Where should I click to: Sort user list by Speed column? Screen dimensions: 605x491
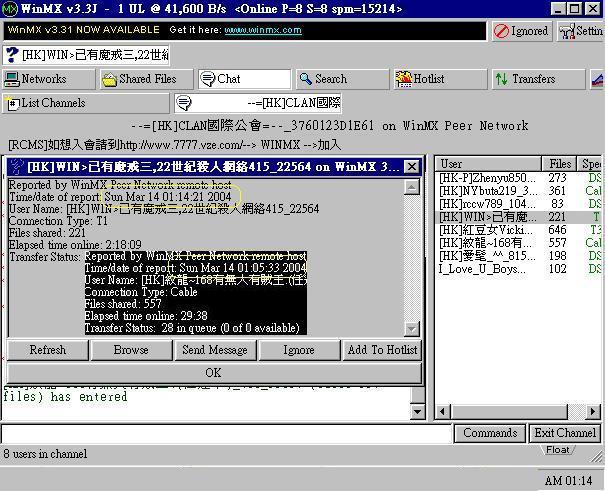[x=591, y=164]
